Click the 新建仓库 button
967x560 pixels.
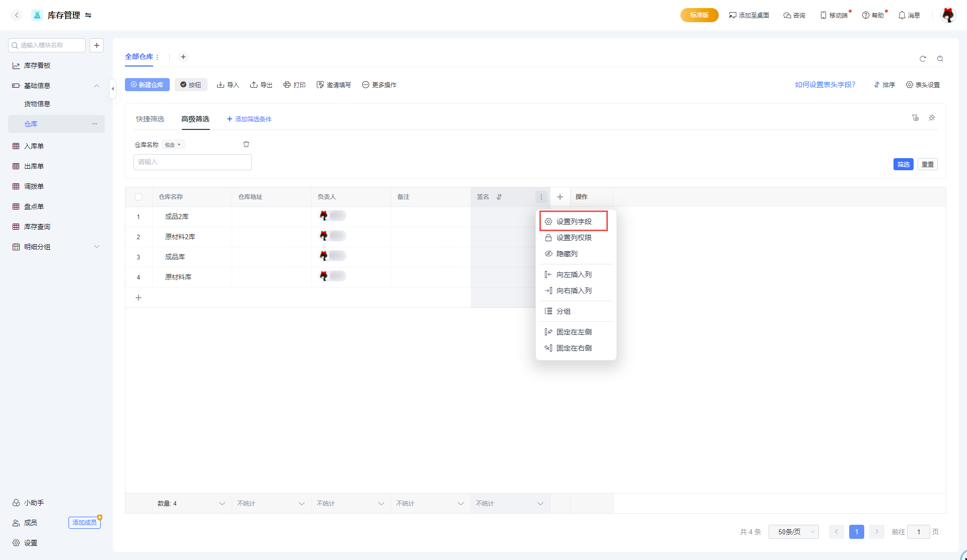click(x=147, y=85)
